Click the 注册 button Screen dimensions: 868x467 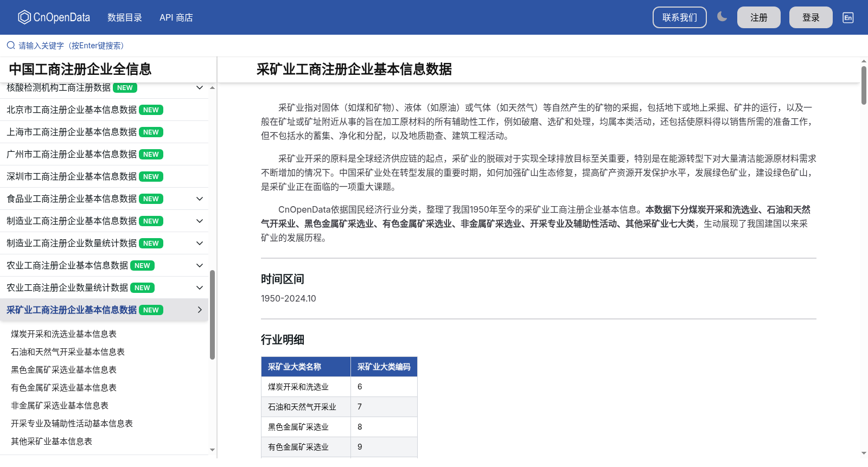pyautogui.click(x=759, y=17)
